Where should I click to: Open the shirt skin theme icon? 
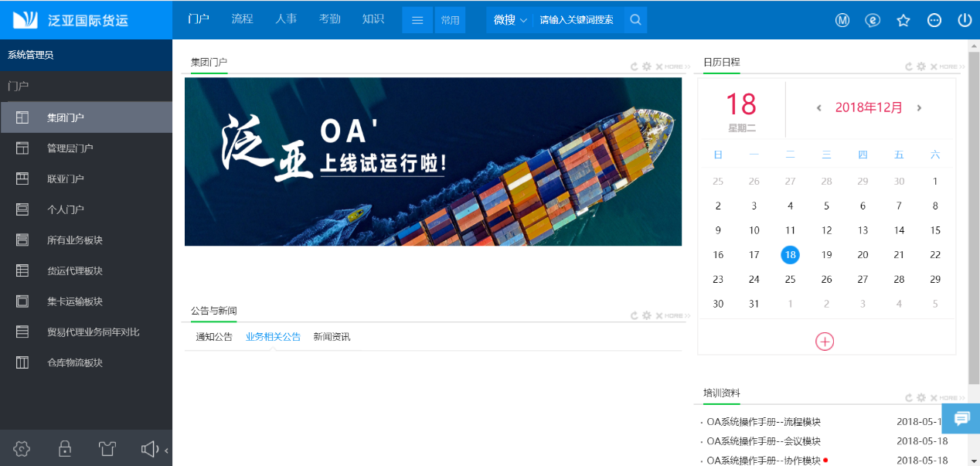[x=107, y=448]
